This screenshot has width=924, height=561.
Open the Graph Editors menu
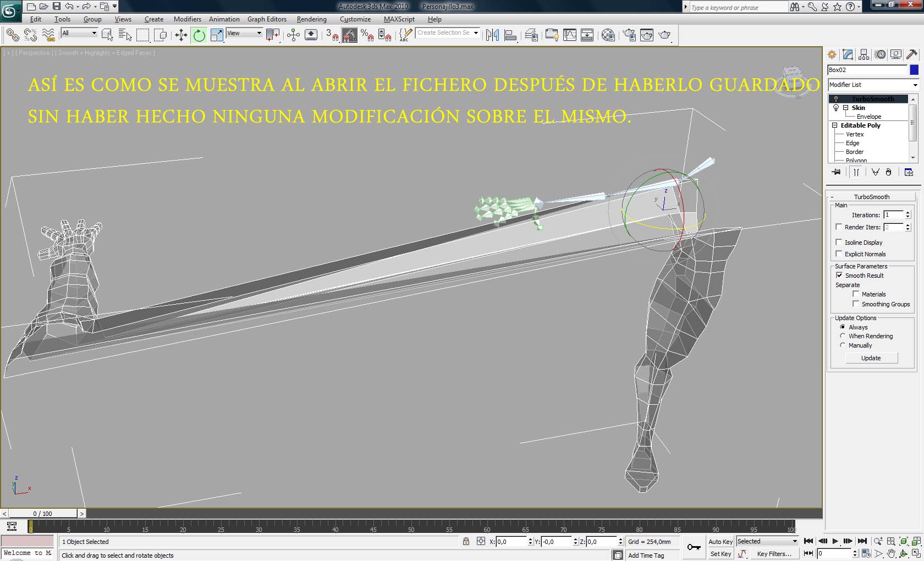coord(267,19)
